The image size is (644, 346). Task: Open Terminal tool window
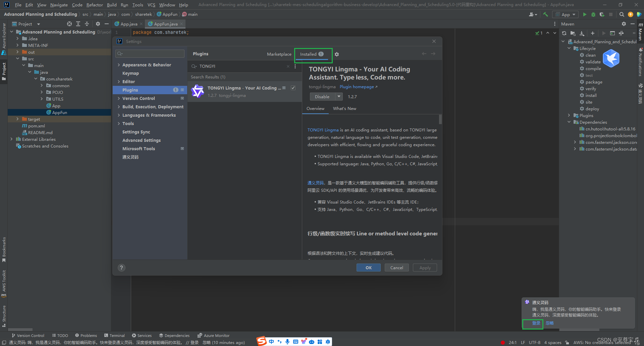click(x=114, y=335)
